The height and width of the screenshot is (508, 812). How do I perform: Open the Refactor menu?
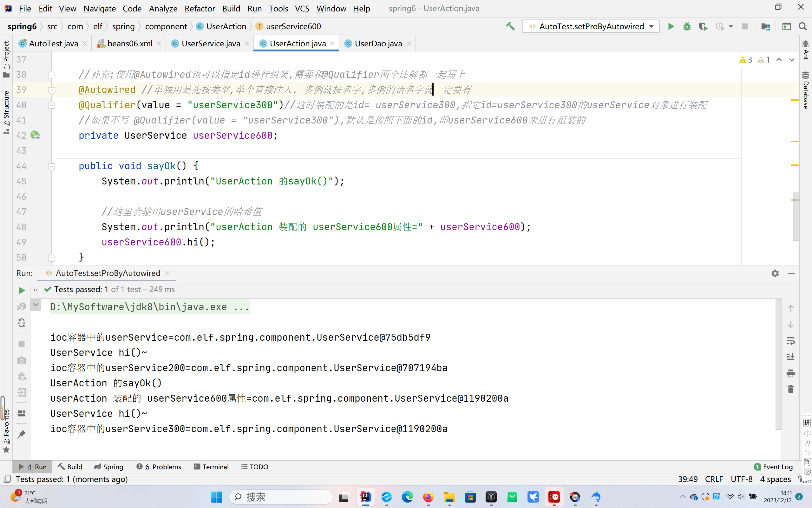[200, 8]
